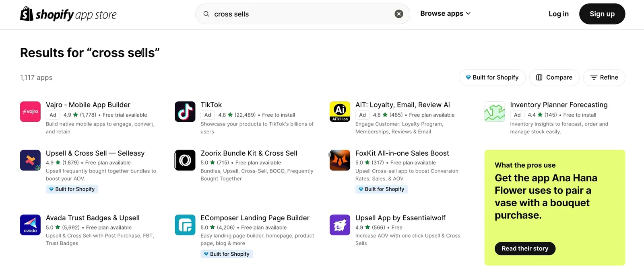Open Vajro - Mobile App Builder title
644x273 pixels.
tap(88, 105)
